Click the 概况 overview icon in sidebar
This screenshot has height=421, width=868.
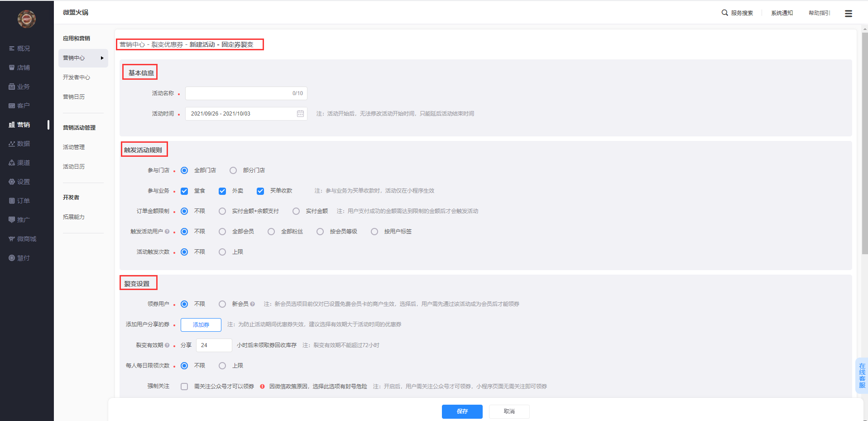point(12,48)
